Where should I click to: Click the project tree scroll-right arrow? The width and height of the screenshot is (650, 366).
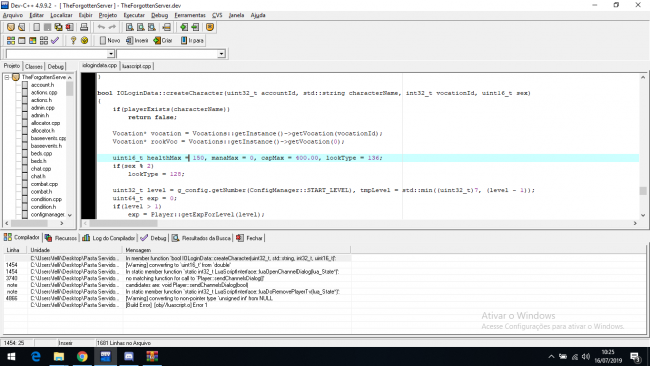pyautogui.click(x=62, y=223)
